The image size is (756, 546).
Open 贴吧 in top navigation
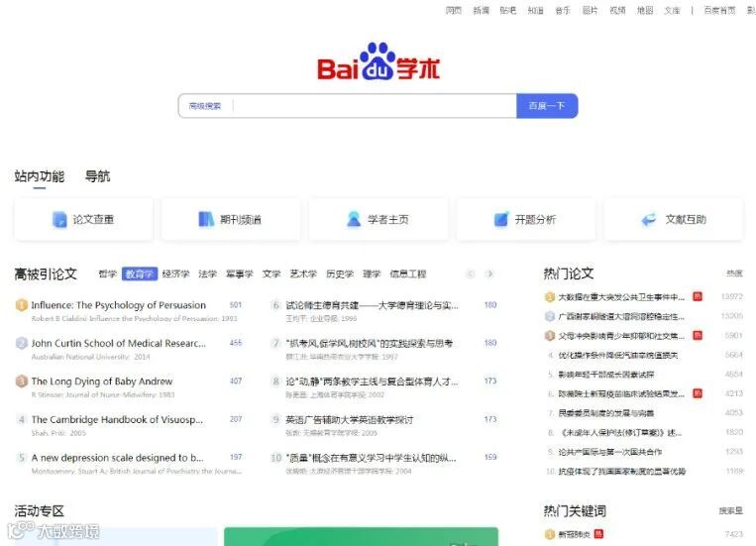click(x=507, y=10)
